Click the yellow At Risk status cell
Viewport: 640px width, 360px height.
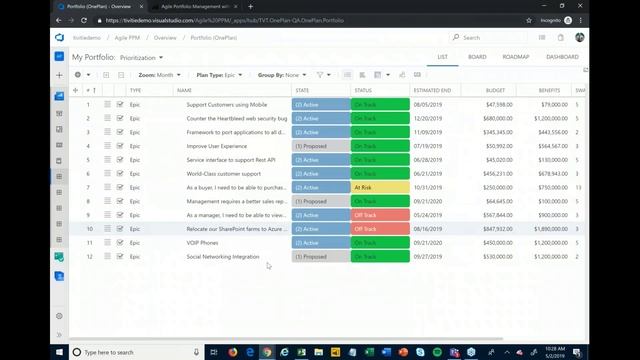380,187
